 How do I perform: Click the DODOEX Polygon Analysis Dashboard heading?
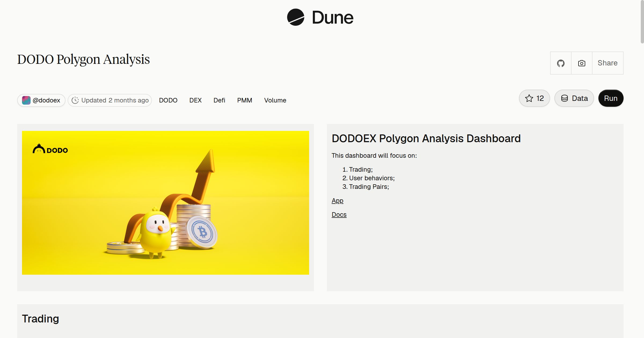[x=426, y=138]
